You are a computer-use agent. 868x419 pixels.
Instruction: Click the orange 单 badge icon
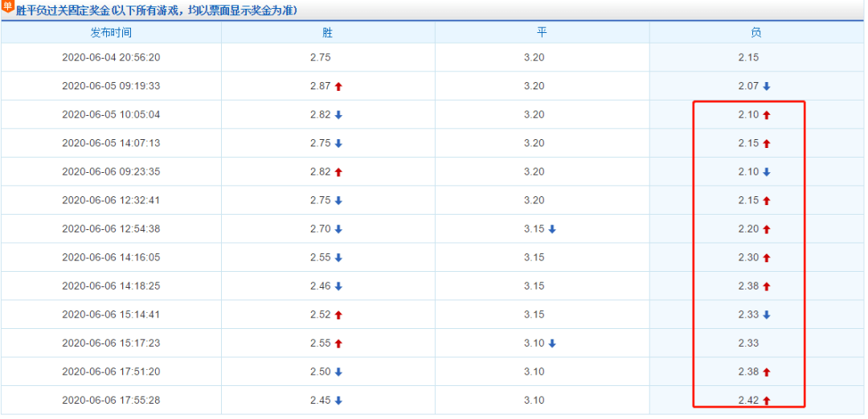[x=8, y=7]
